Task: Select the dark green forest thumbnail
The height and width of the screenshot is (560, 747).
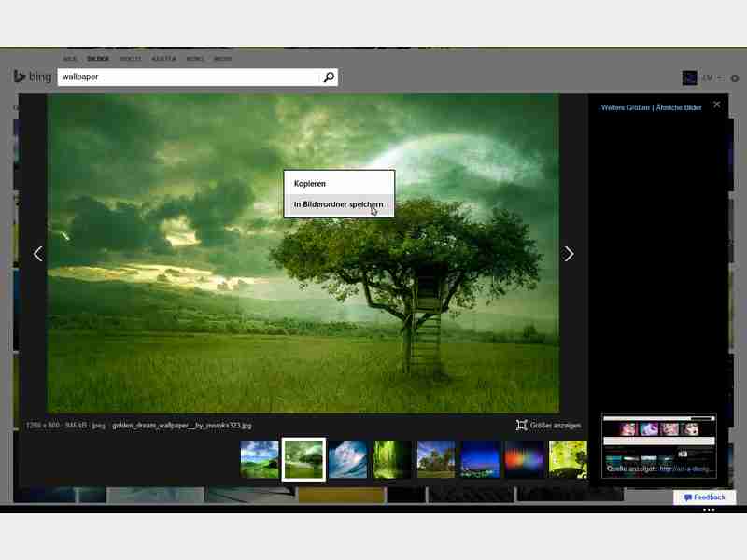Action: (x=392, y=459)
